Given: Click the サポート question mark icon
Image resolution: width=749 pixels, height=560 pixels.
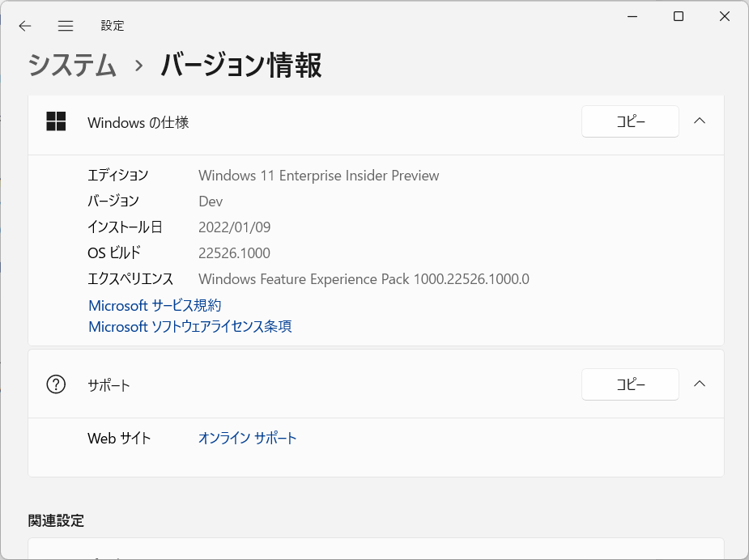Looking at the screenshot, I should tap(56, 384).
